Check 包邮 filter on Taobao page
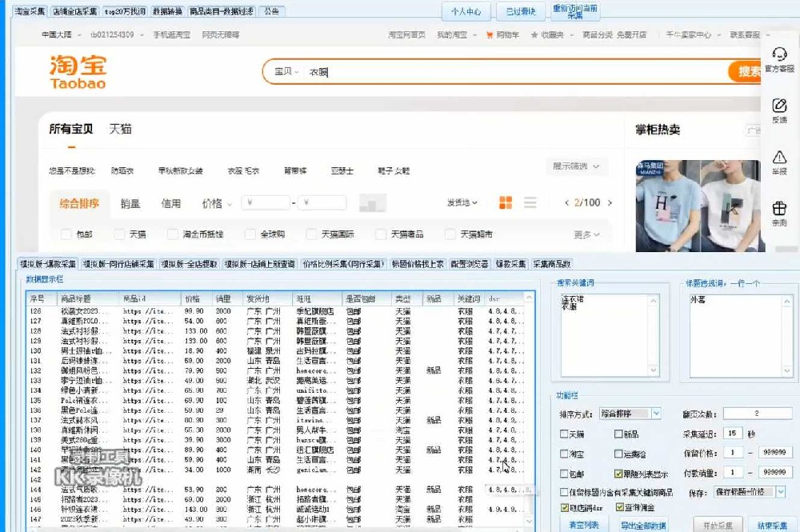Viewport: 800px width, 532px height. pos(66,234)
